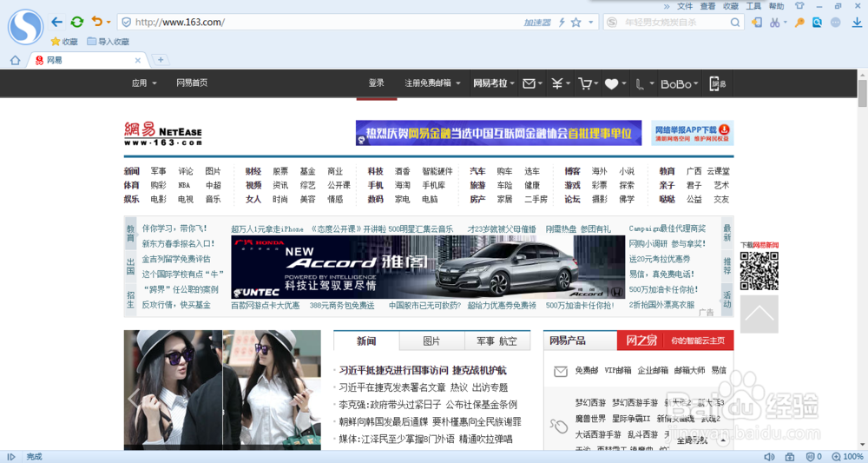This screenshot has height=463, width=868.
Task: Click the magnifier search icon
Action: (734, 23)
